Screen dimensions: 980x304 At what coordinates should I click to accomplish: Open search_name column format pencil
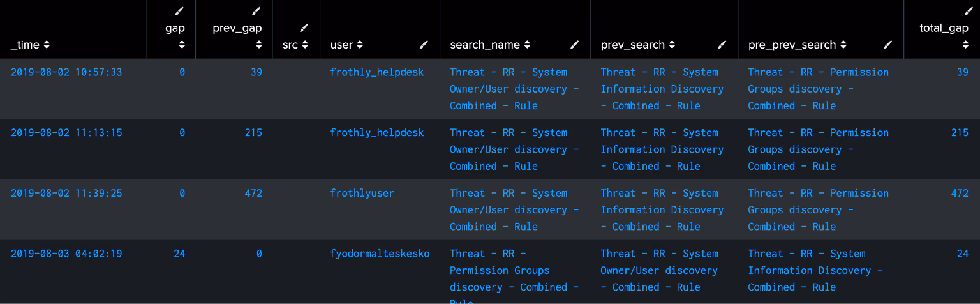tap(575, 45)
